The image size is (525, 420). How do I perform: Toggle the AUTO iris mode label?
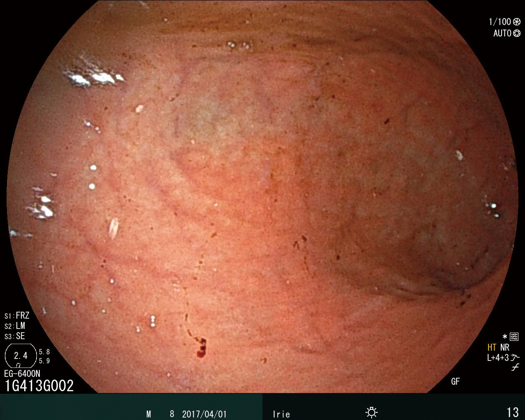pos(502,33)
